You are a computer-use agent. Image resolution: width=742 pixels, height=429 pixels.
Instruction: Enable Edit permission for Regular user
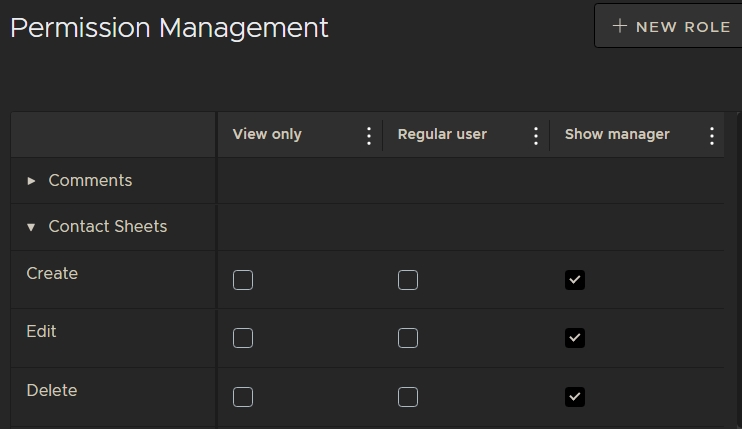tap(408, 338)
